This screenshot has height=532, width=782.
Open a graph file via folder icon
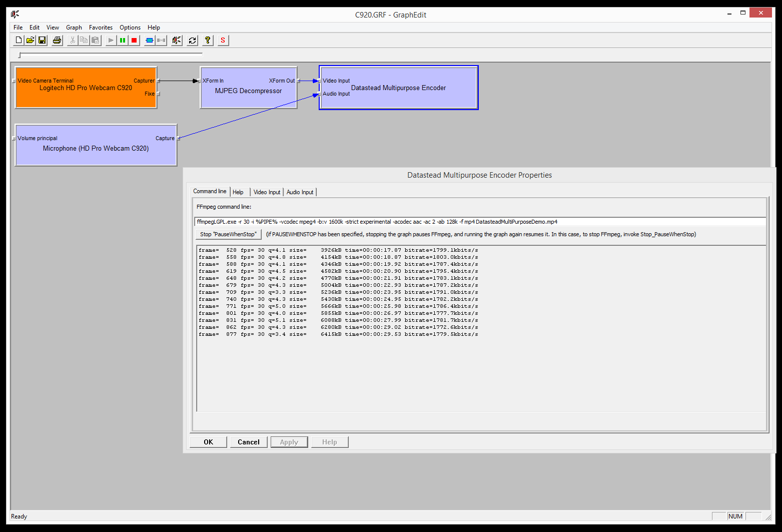click(30, 41)
